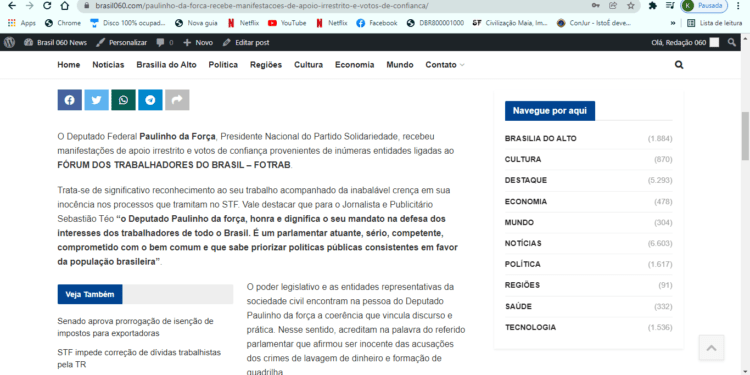Share article on Facebook button
The height and width of the screenshot is (375, 750).
[x=70, y=100]
